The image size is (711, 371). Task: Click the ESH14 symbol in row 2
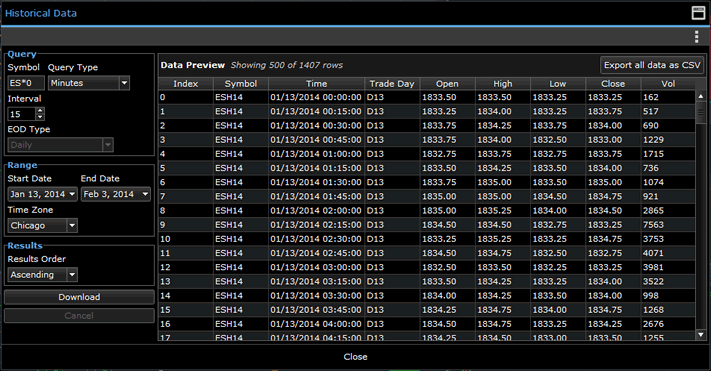(241, 126)
